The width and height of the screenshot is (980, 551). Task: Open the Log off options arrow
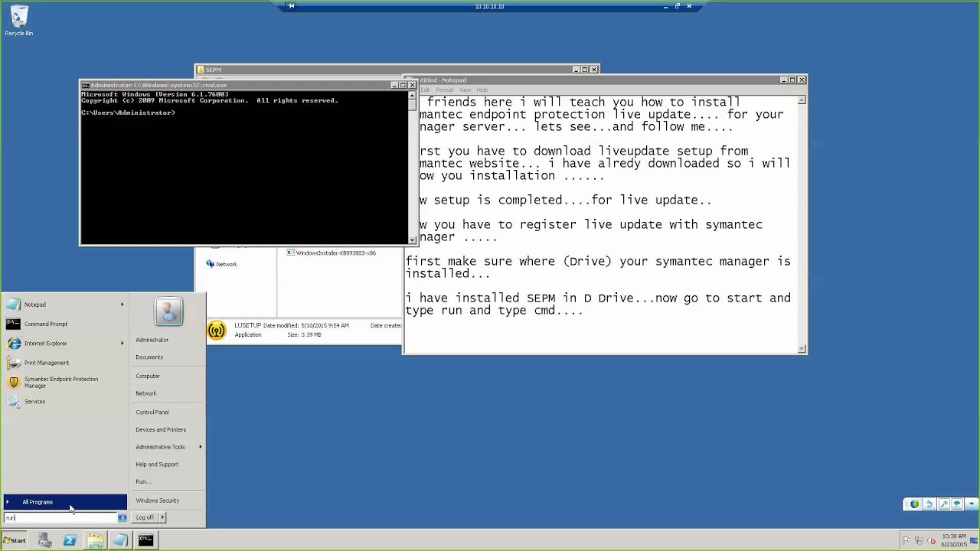(x=162, y=517)
